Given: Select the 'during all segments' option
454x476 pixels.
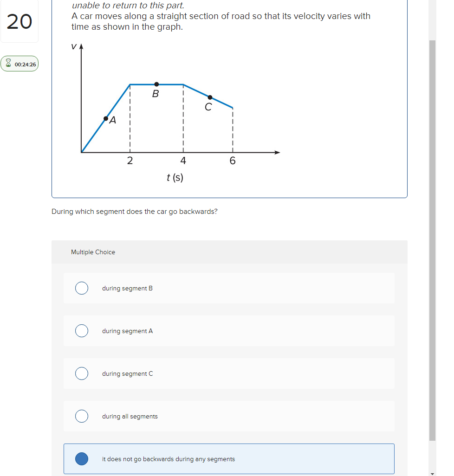Looking at the screenshot, I should click(82, 416).
